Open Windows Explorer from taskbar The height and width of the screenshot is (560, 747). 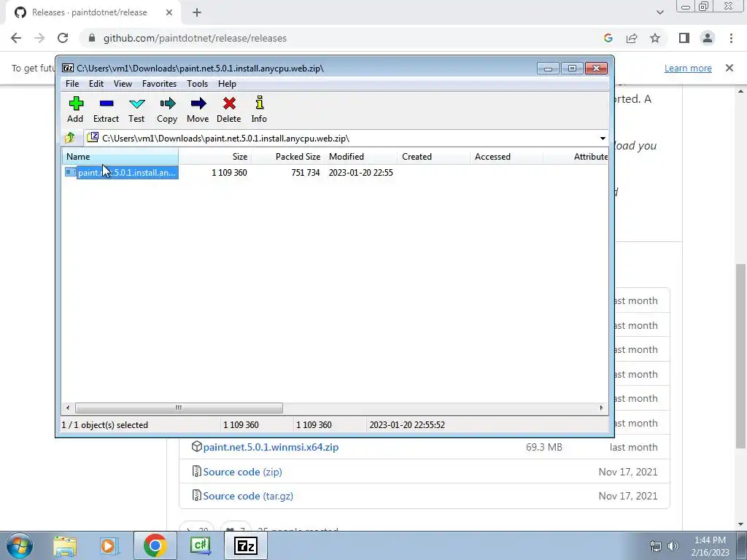[x=65, y=545]
